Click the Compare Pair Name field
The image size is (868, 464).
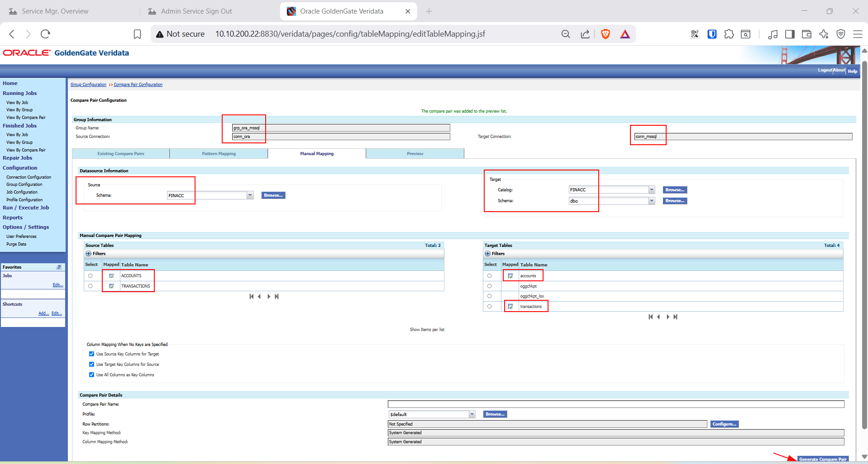pos(616,404)
